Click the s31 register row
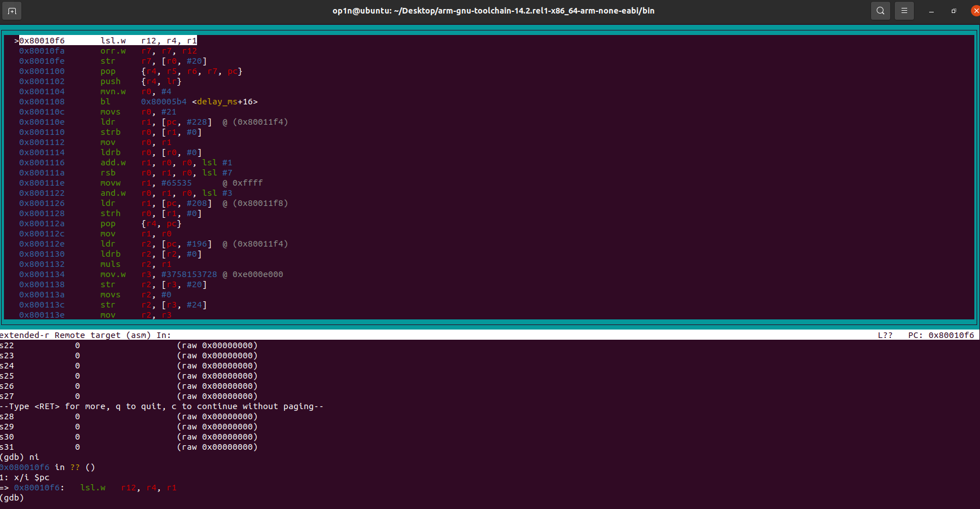980x509 pixels. 7,447
